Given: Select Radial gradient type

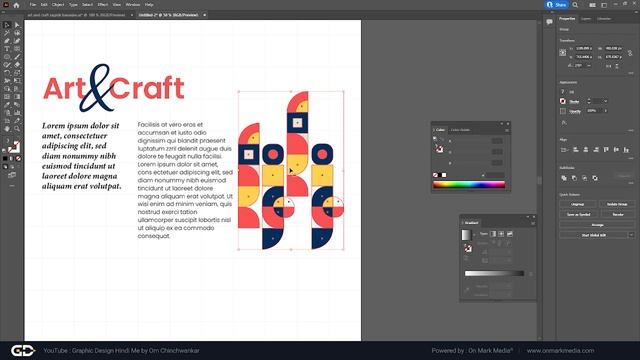Looking at the screenshot, I should [501, 234].
